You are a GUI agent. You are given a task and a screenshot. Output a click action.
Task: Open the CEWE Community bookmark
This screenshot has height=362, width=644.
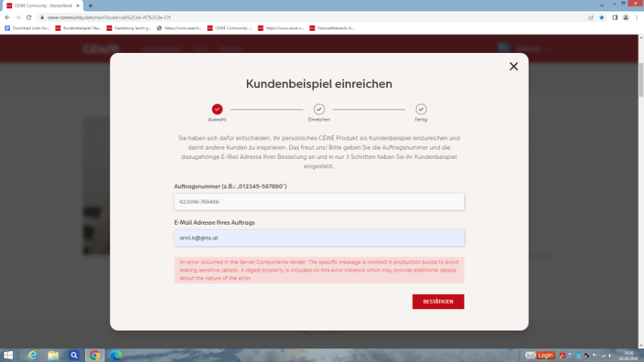click(x=230, y=28)
